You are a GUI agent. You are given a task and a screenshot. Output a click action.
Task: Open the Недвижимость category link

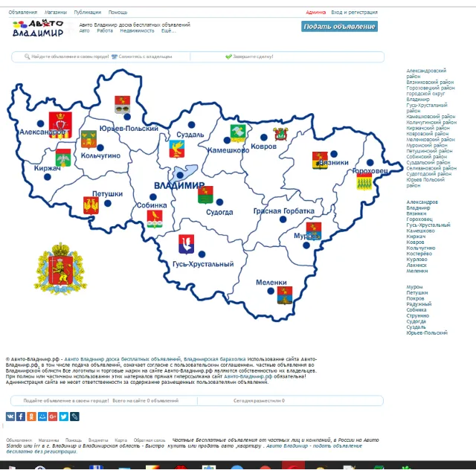(137, 30)
